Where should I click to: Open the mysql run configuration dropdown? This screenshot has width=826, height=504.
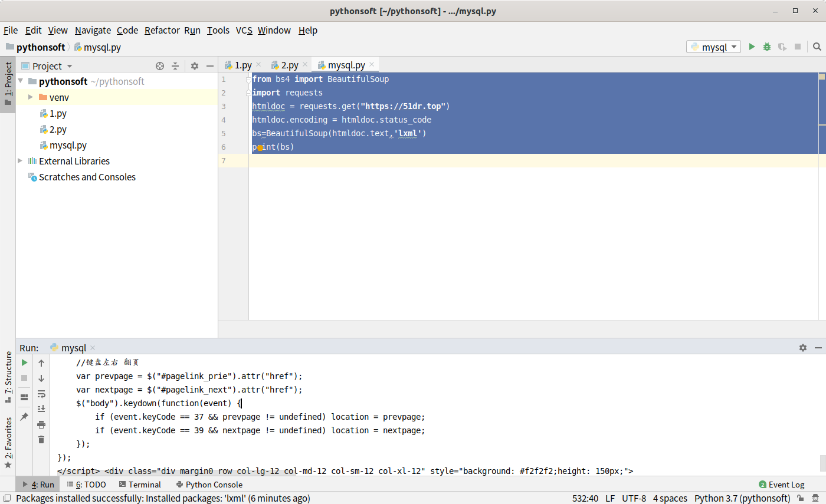(x=713, y=47)
